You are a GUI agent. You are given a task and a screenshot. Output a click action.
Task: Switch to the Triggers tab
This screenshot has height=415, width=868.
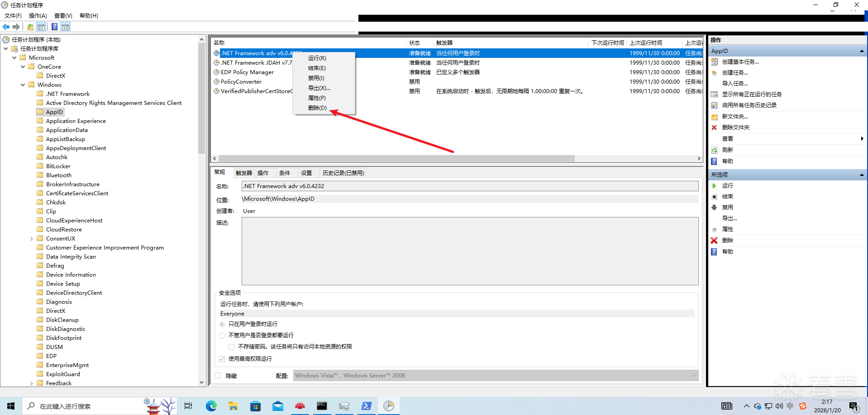tap(243, 173)
